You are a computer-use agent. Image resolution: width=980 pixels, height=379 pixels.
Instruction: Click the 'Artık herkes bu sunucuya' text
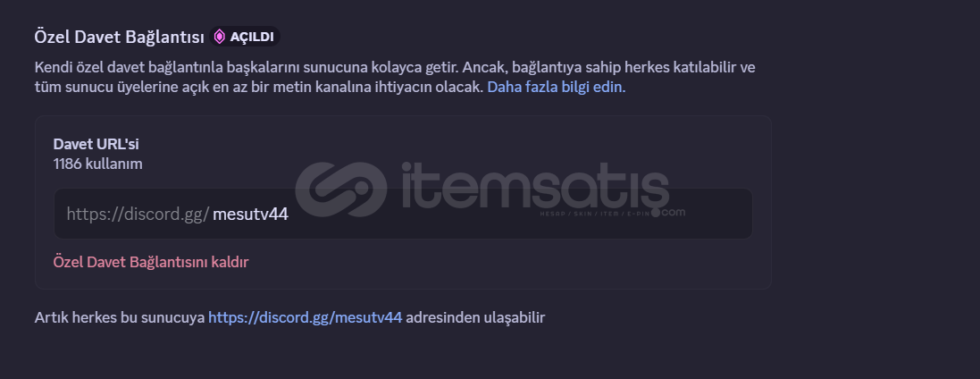click(120, 317)
